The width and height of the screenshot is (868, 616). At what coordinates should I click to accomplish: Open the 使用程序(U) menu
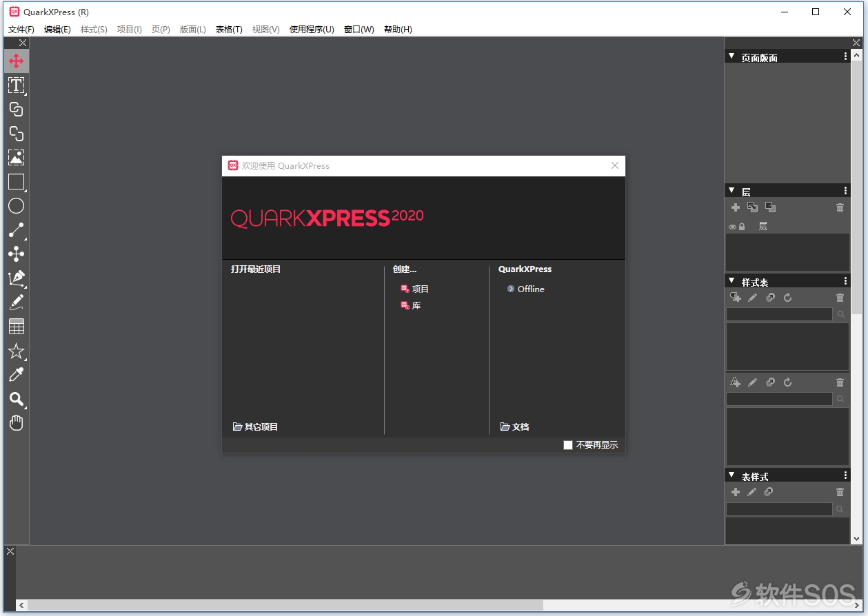pos(312,30)
